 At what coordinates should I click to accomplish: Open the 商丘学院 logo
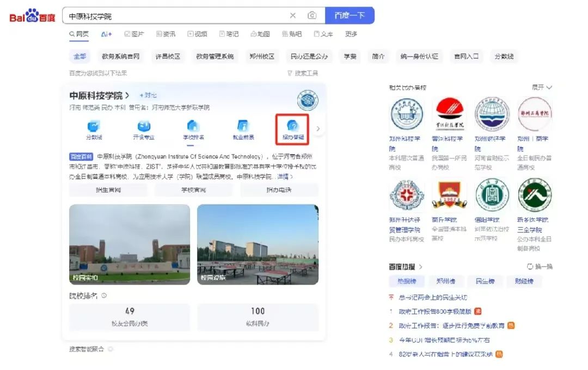tap(449, 195)
